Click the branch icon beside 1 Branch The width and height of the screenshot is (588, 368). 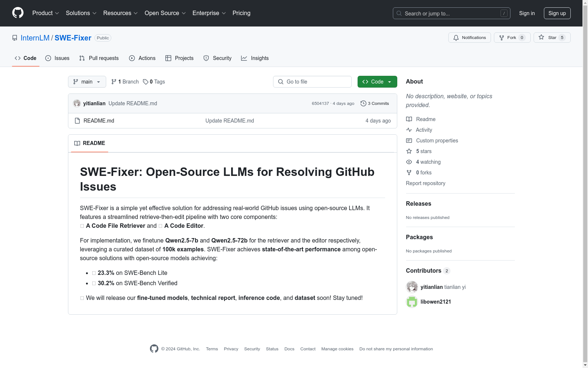(x=114, y=82)
